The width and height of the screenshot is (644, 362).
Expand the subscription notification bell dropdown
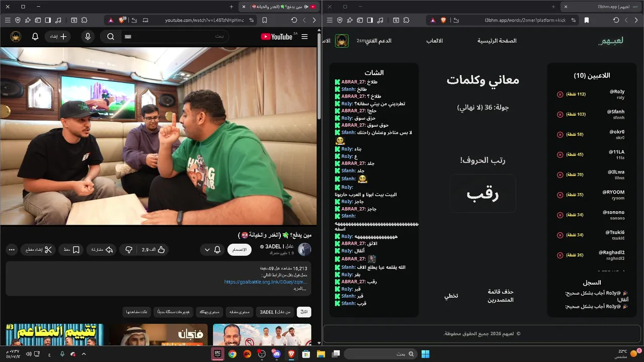[x=212, y=250]
